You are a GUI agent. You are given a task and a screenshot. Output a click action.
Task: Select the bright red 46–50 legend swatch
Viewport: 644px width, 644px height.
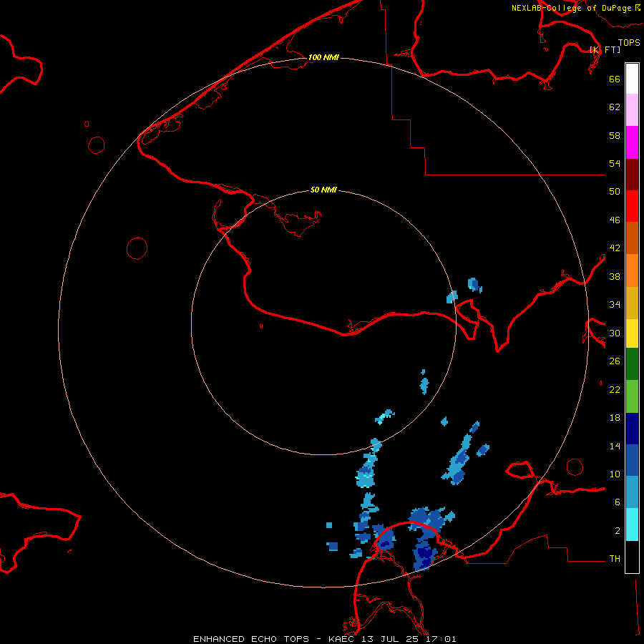pos(632,206)
